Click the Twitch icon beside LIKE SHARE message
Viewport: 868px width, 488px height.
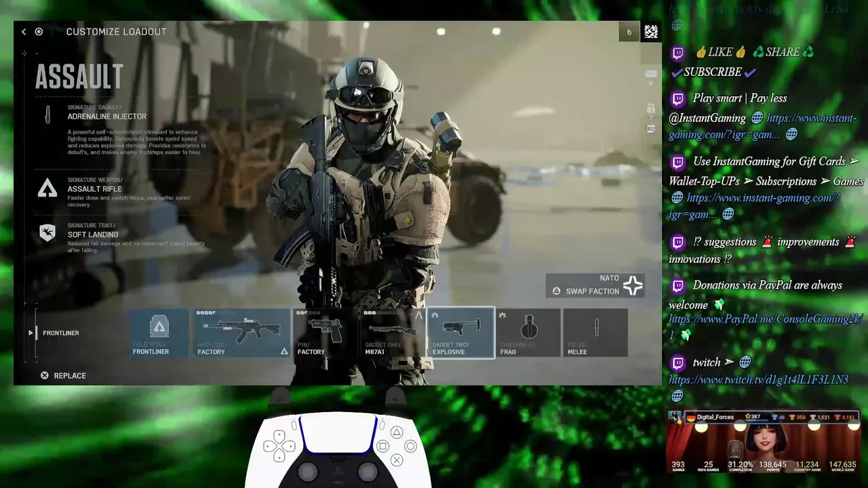pos(677,53)
